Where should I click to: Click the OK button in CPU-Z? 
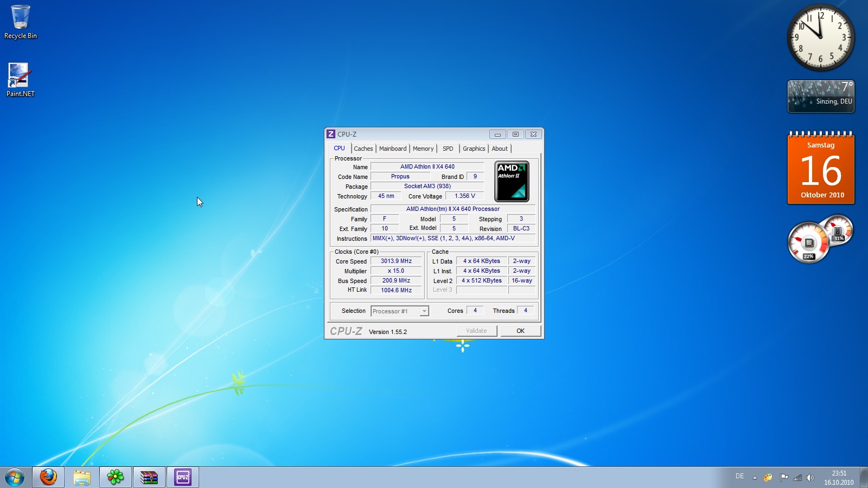(521, 331)
